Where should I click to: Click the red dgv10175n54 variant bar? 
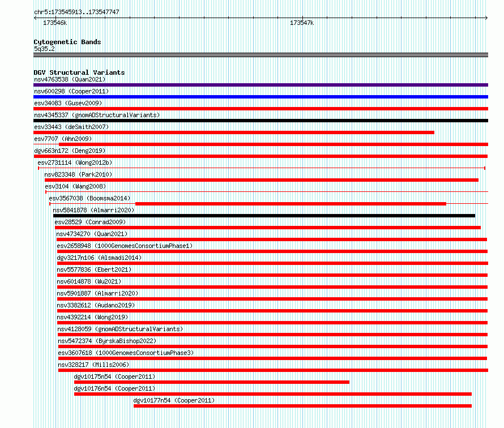211,382
